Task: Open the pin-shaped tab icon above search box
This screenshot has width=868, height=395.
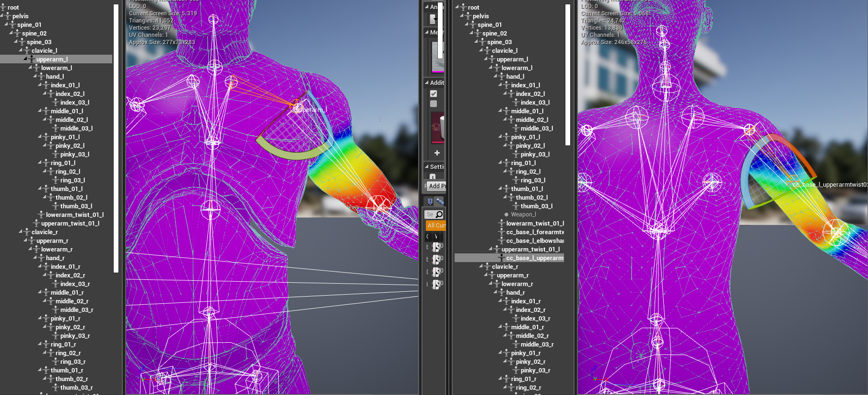Action: click(430, 202)
